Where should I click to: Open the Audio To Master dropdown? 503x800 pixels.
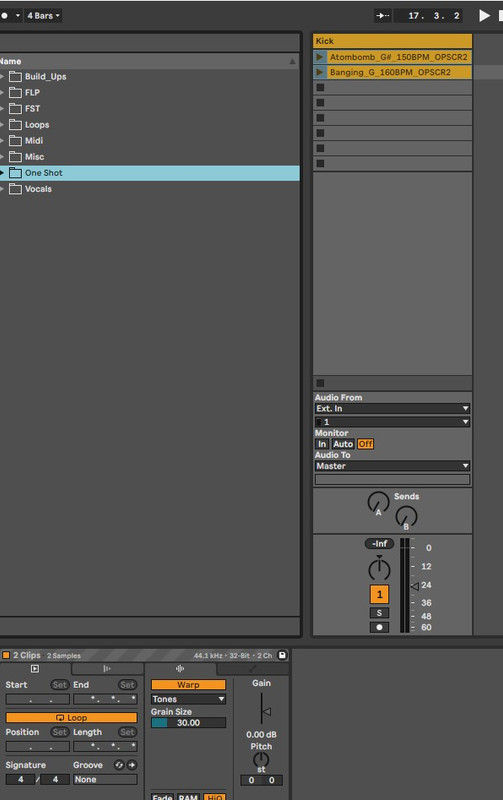392,466
